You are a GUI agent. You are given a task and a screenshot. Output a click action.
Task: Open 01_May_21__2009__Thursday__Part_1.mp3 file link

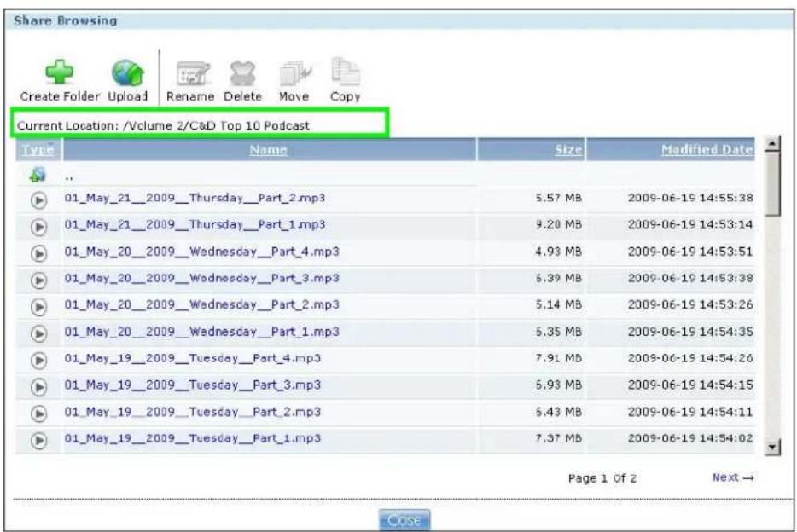(x=195, y=224)
